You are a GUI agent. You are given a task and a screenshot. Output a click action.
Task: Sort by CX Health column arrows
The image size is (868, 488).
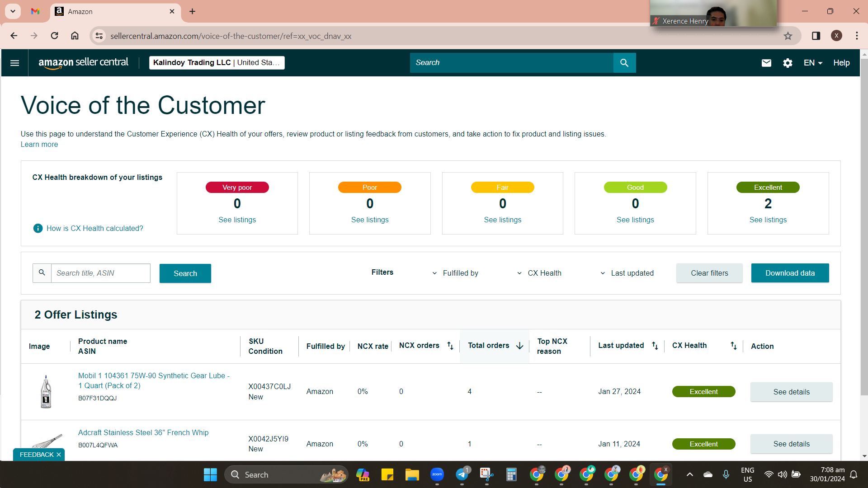click(734, 346)
